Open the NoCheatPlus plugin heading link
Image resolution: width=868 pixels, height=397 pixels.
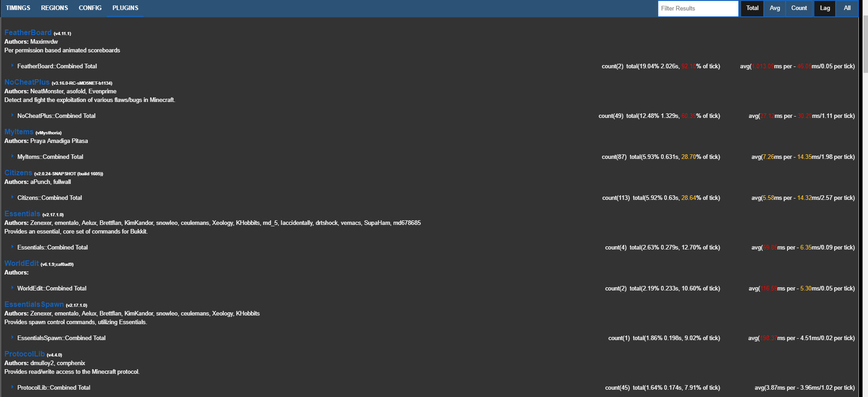tap(27, 82)
